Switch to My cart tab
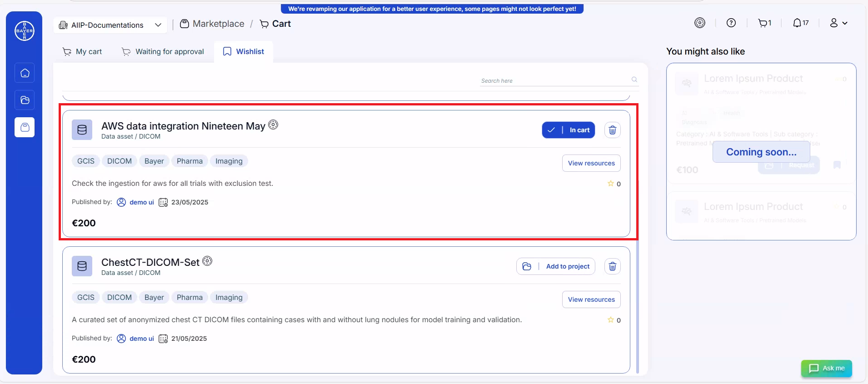The width and height of the screenshot is (868, 384). pos(82,52)
